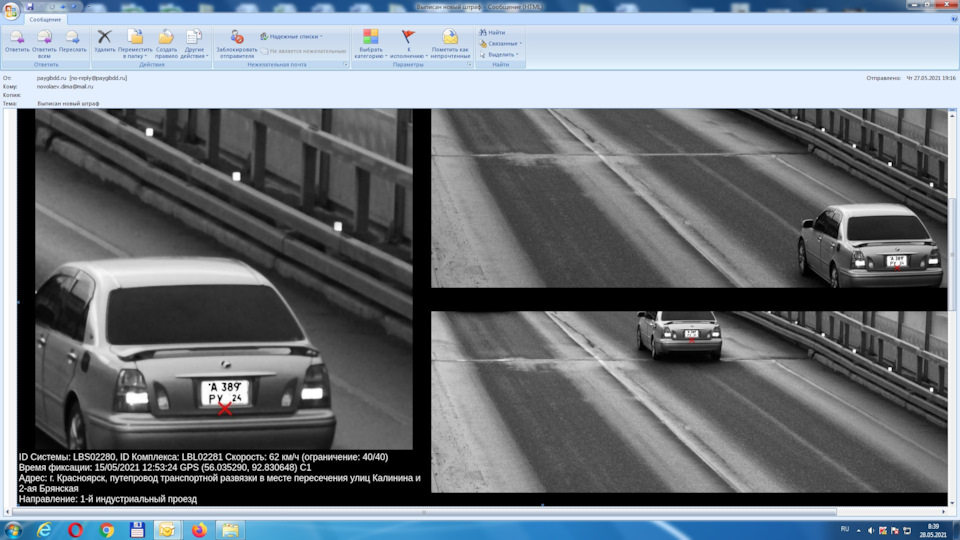Reply to all with Ответить всем

[x=44, y=44]
